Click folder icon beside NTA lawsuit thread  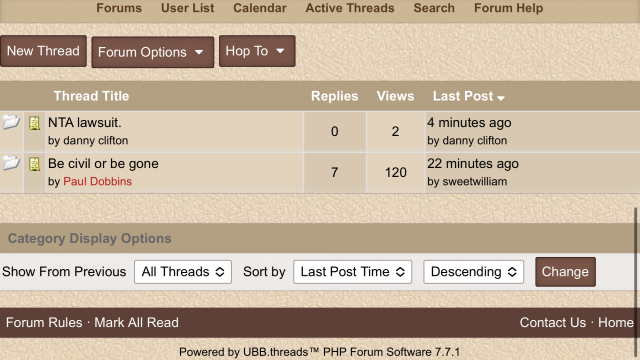pos(11,122)
